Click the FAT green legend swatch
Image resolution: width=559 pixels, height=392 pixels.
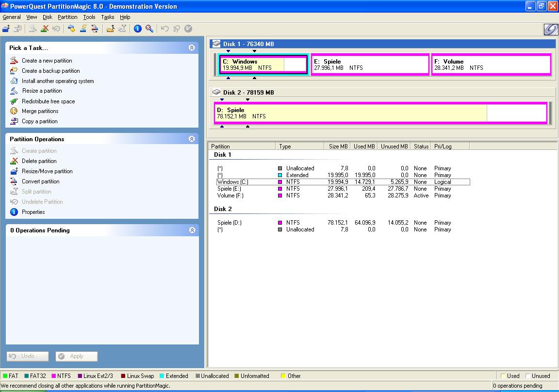[x=5, y=376]
